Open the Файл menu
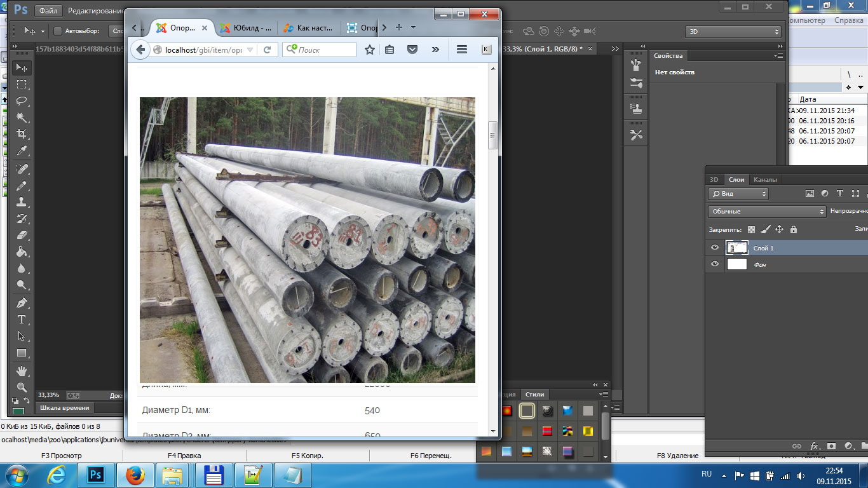Viewport: 868px width, 488px height. click(x=47, y=11)
